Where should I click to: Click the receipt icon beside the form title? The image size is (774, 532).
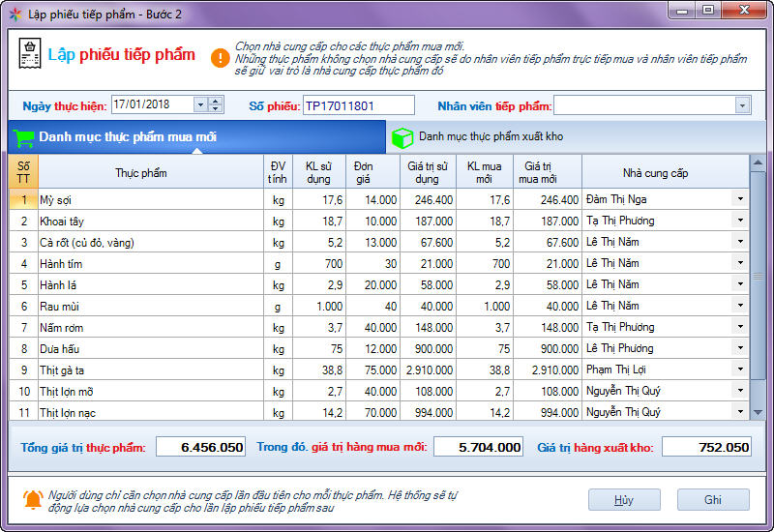tap(29, 55)
